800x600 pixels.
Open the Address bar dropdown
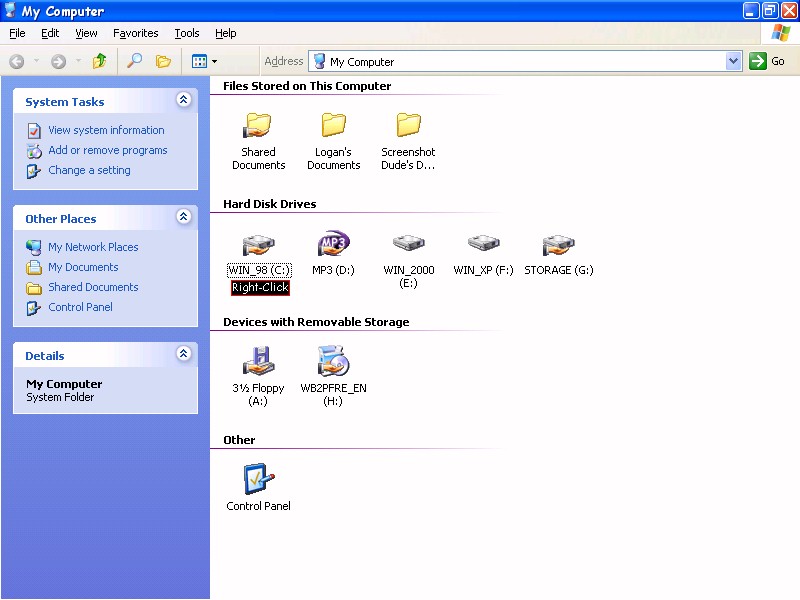tap(734, 61)
